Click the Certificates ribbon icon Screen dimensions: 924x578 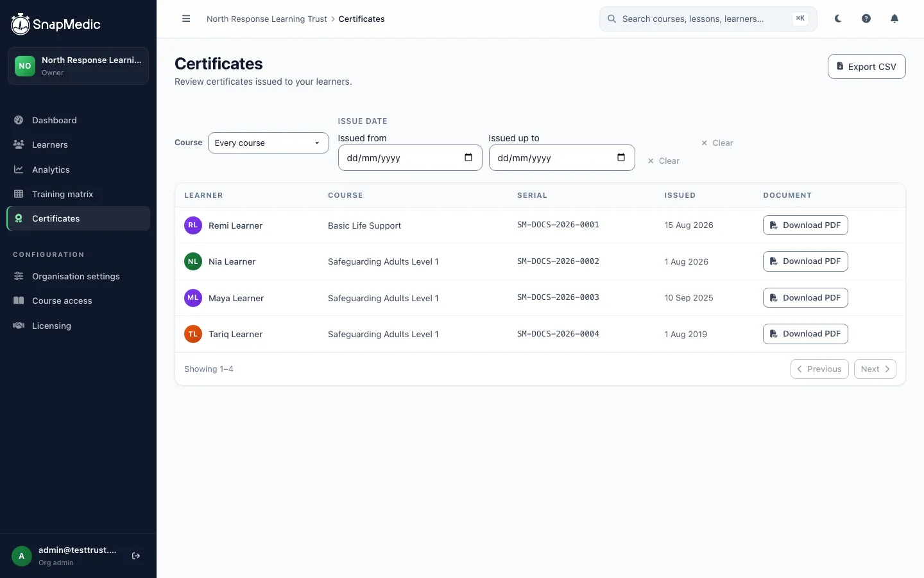19,218
